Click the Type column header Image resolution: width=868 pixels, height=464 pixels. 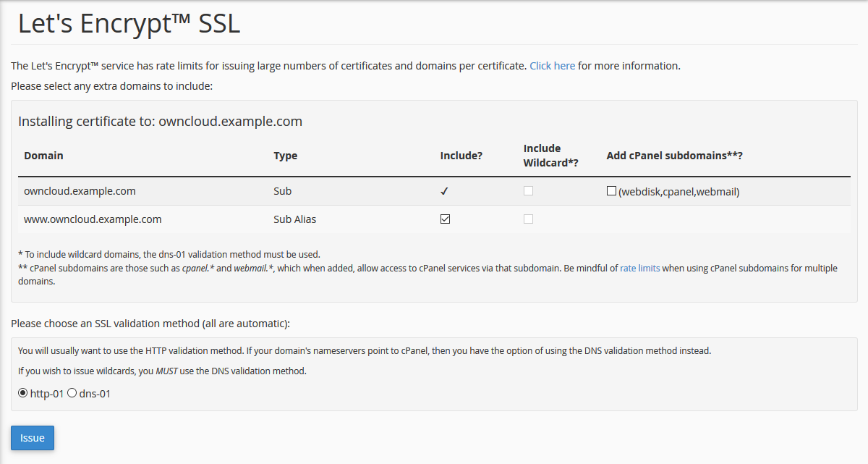click(285, 156)
